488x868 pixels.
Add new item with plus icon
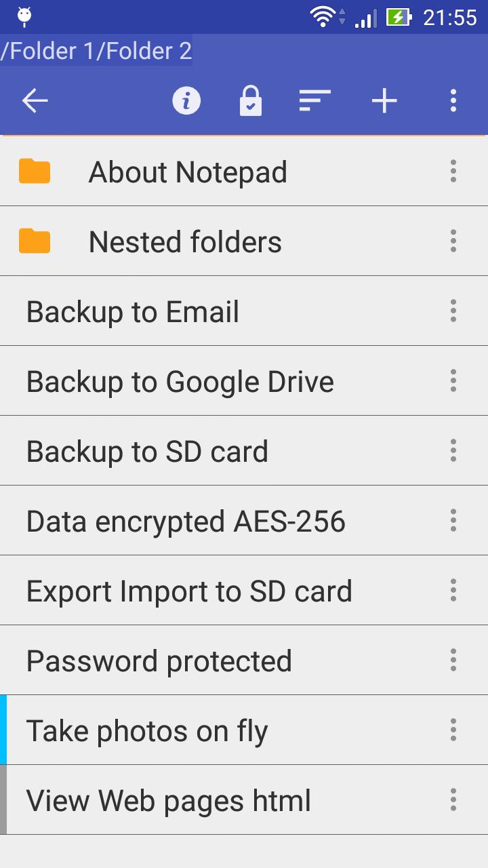click(384, 101)
